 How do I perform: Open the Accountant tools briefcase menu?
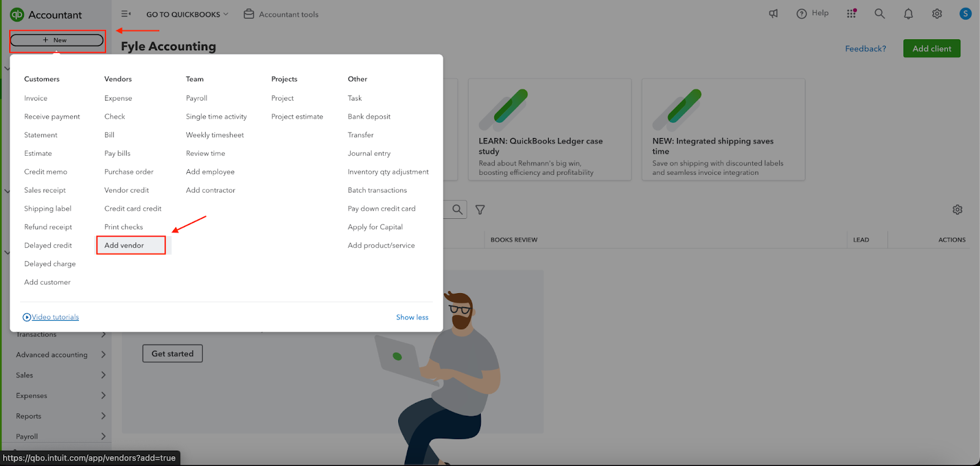tap(281, 14)
